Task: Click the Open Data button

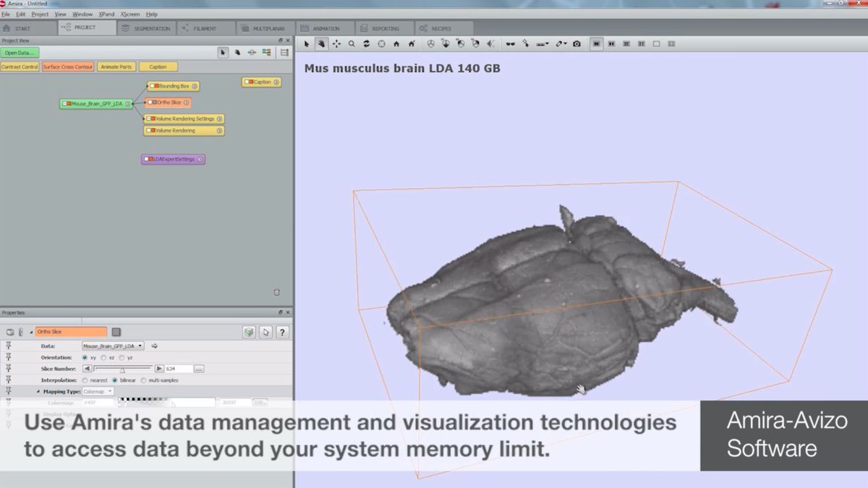Action: pyautogui.click(x=20, y=53)
